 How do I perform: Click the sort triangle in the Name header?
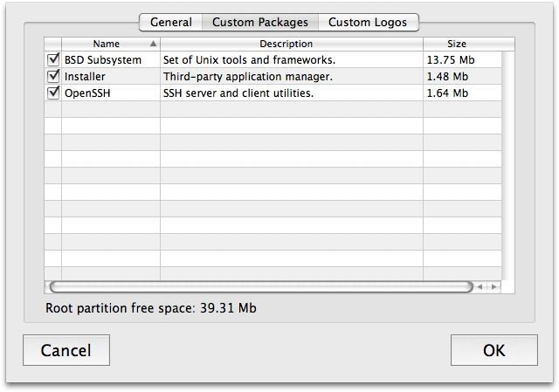click(x=154, y=44)
